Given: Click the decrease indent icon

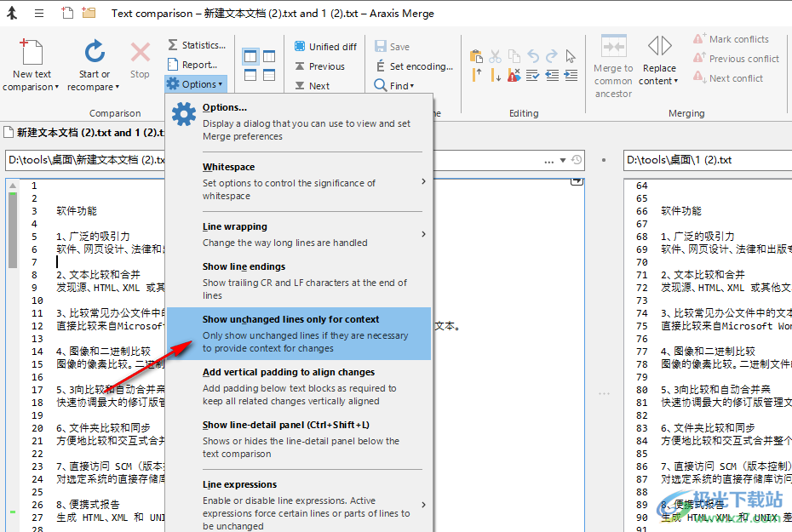Looking at the screenshot, I should pos(552,76).
